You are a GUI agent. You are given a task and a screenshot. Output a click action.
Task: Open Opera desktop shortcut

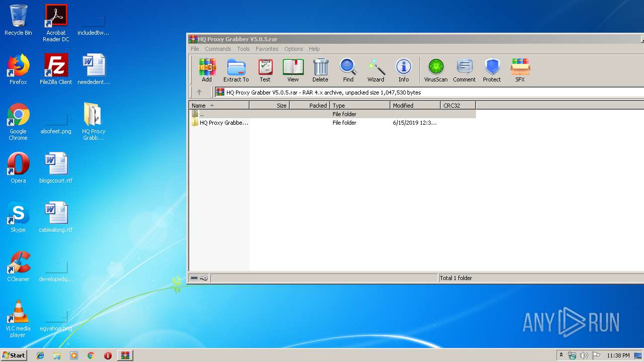(18, 168)
